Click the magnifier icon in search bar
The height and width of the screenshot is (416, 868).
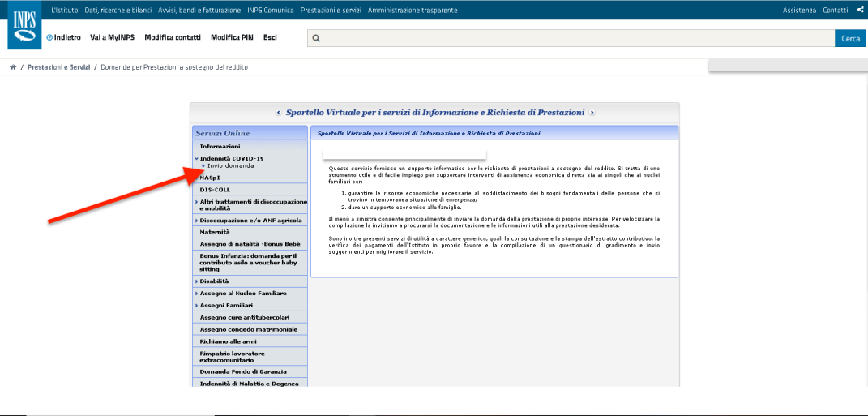[x=316, y=38]
